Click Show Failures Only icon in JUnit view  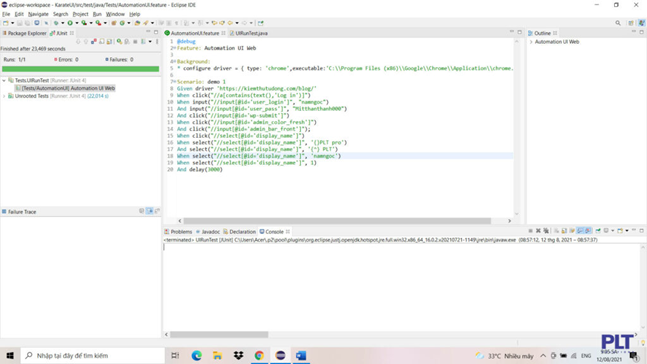[94, 41]
